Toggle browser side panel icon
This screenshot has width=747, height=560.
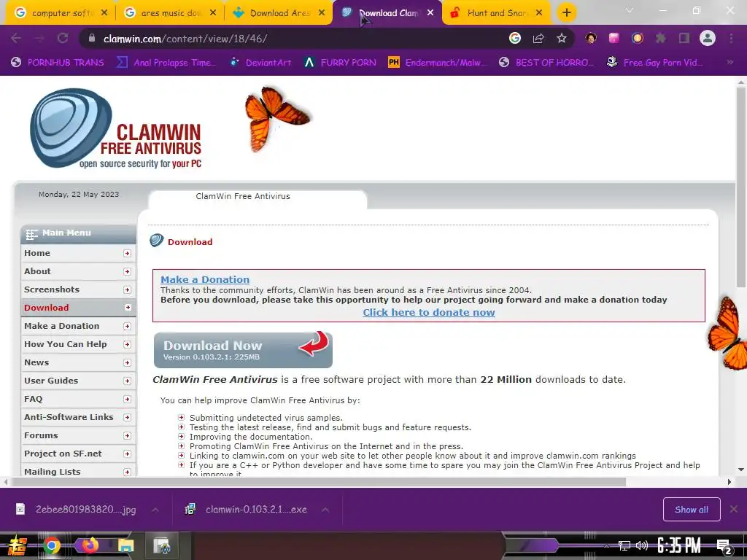pyautogui.click(x=684, y=38)
